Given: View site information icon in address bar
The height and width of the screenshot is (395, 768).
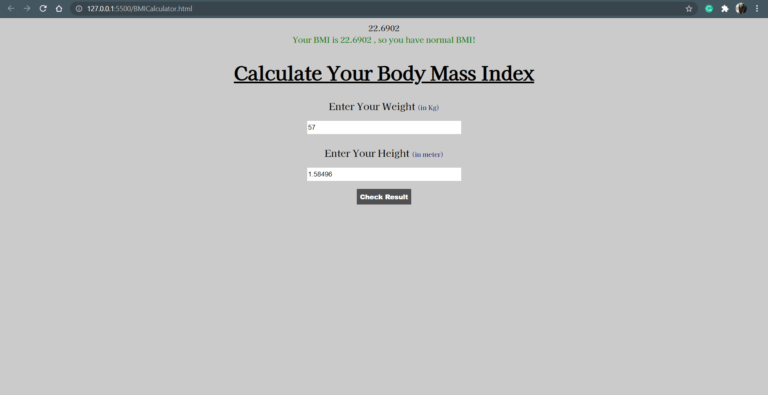Looking at the screenshot, I should pyautogui.click(x=79, y=8).
